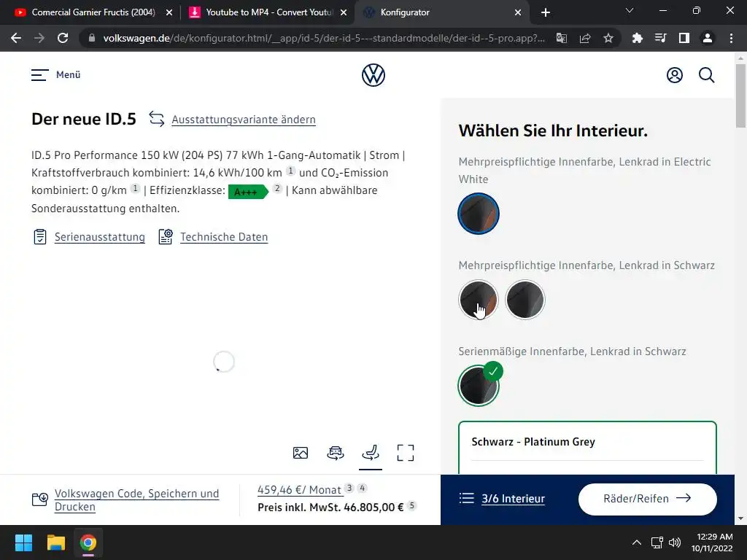The image size is (747, 560).
Task: Open the user account icon
Action: point(675,75)
